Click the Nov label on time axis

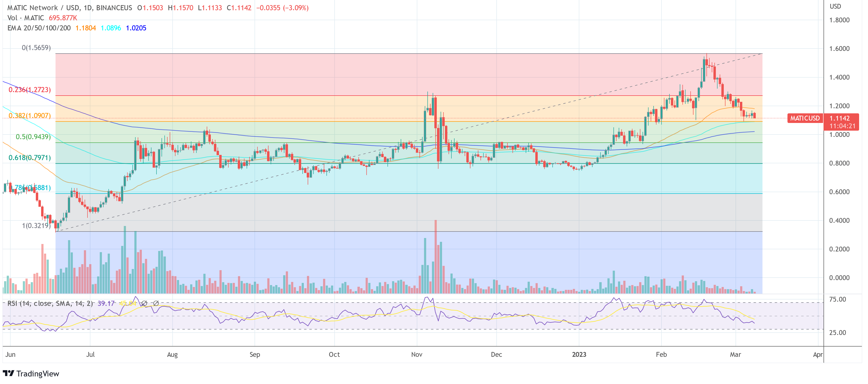click(417, 354)
